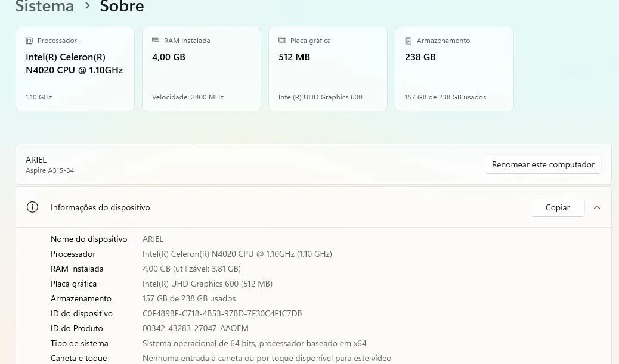Open the RAM instalada 4,00 GB card
The width and height of the screenshot is (619, 364).
tap(202, 69)
